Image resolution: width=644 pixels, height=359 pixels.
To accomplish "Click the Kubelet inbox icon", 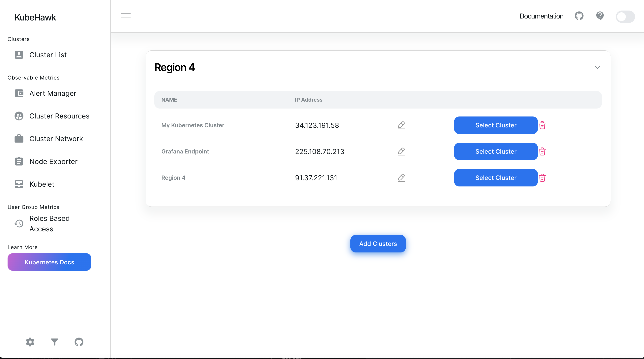I will [19, 184].
